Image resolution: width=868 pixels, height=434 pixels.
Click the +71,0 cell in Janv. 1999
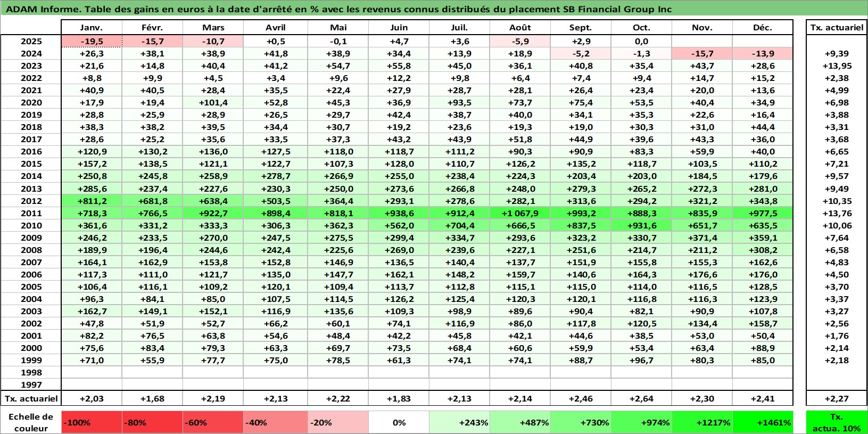coord(92,361)
